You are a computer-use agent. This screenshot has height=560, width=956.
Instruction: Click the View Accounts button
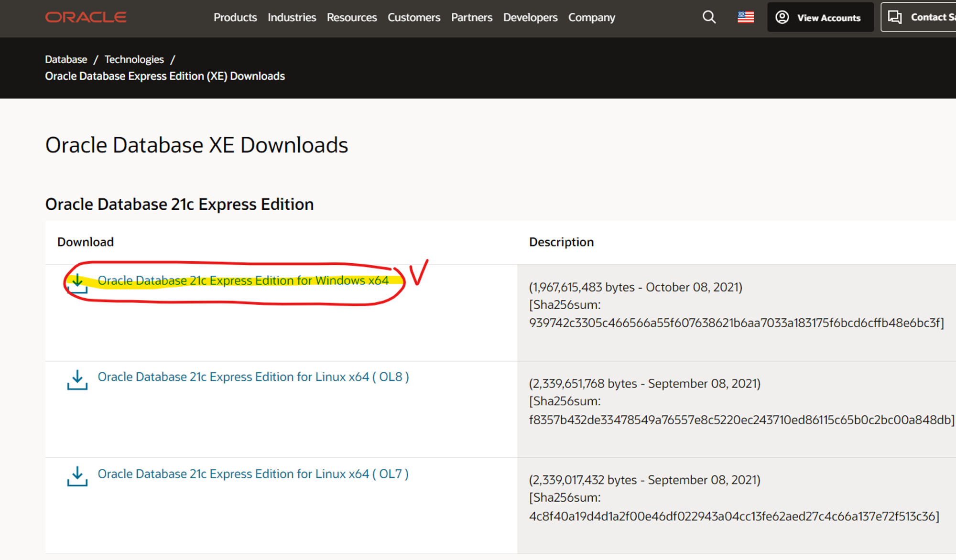[820, 17]
